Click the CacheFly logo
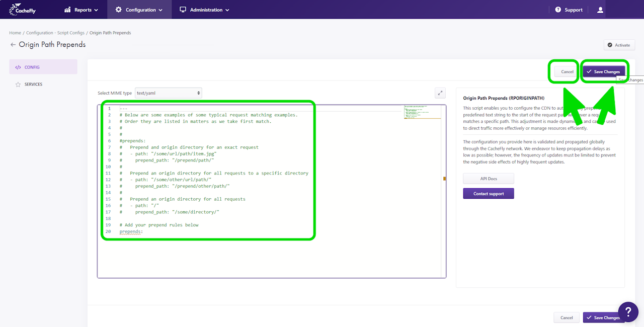This screenshot has height=327, width=644. [x=23, y=10]
